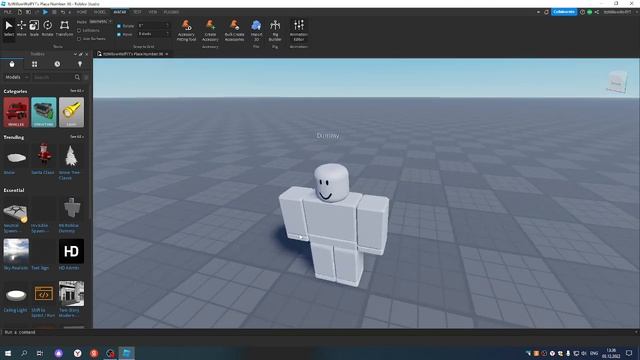640x360 pixels.
Task: Expand See All for Categories
Action: point(76,91)
